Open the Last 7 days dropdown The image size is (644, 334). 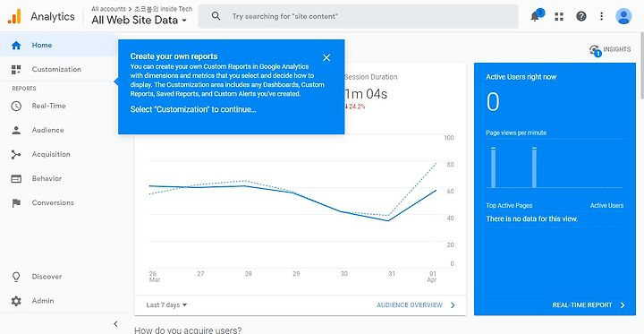pyautogui.click(x=166, y=304)
